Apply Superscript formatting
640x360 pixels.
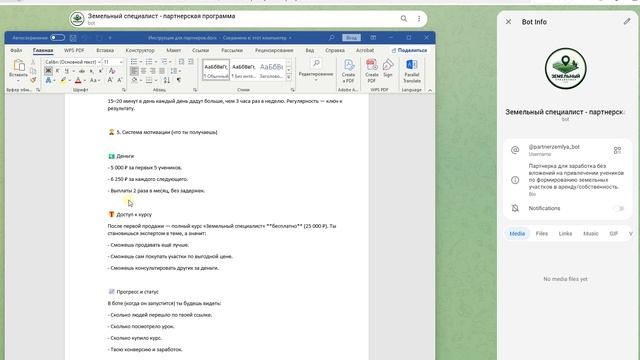point(101,71)
